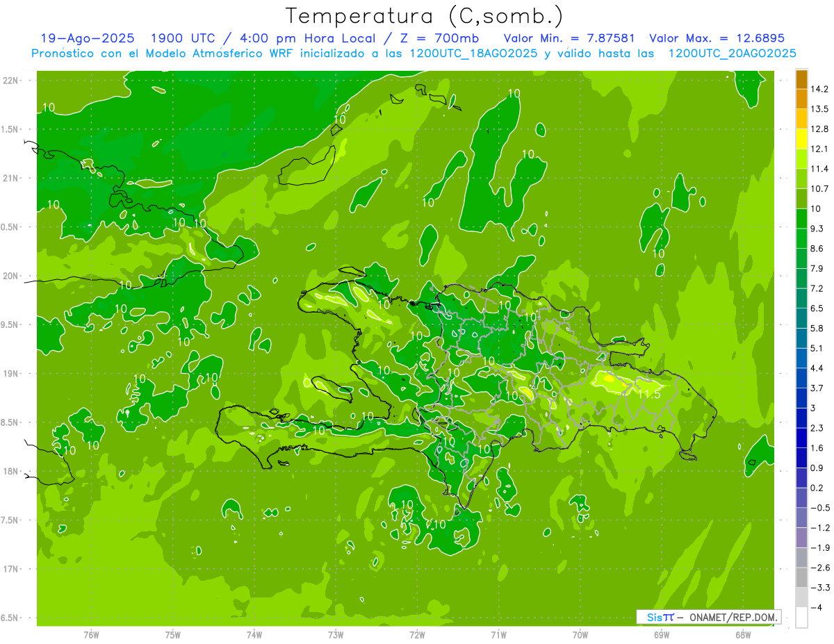This screenshot has width=834, height=644.
Task: Select the date text '19-Ago-2025'
Action: tap(87, 38)
